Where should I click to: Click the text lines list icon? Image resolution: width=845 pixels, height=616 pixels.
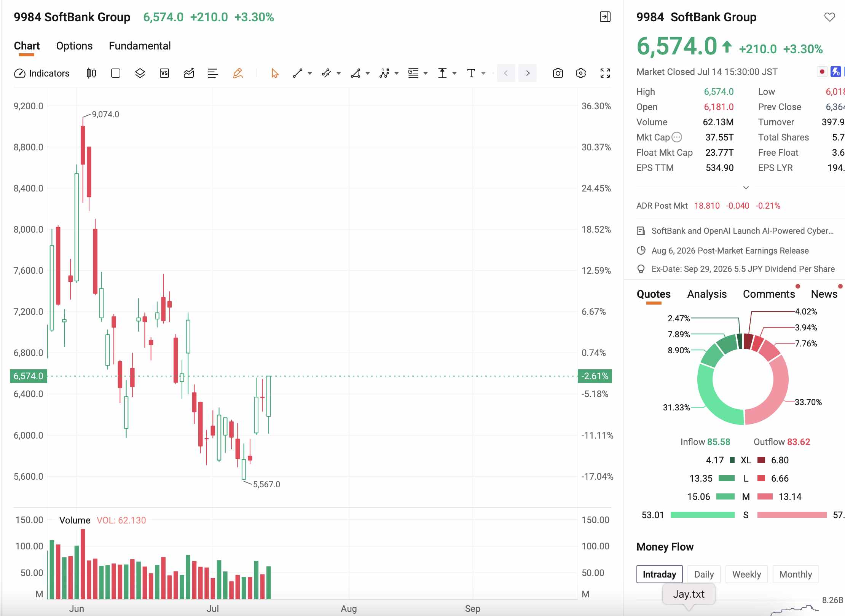point(213,73)
